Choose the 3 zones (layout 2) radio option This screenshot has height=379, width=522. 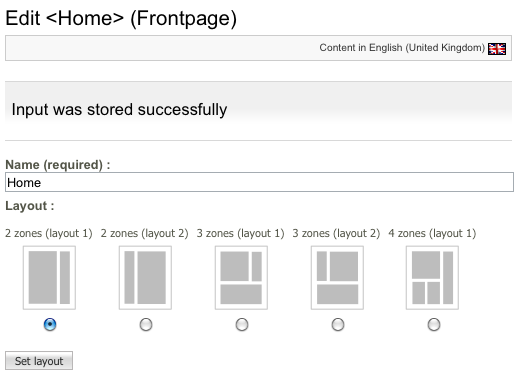338,324
